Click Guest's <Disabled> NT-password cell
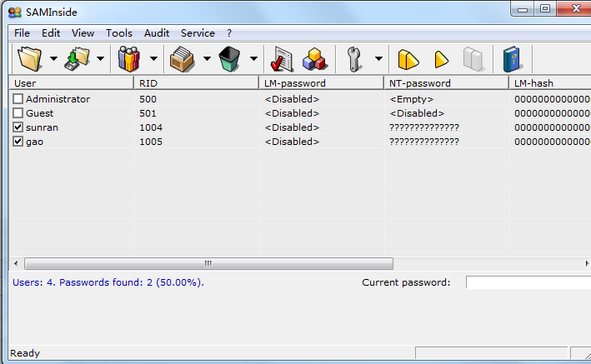This screenshot has height=364, width=591. (417, 113)
